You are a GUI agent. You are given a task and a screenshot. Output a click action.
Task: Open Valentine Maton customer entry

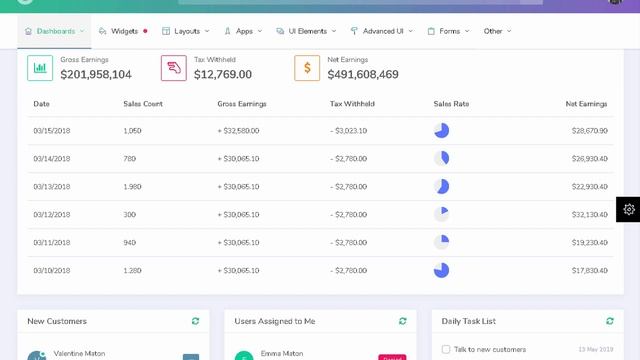(79, 353)
